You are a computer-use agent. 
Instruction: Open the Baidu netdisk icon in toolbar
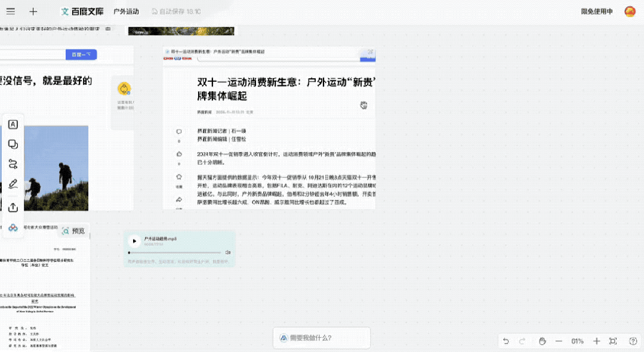pos(13,227)
